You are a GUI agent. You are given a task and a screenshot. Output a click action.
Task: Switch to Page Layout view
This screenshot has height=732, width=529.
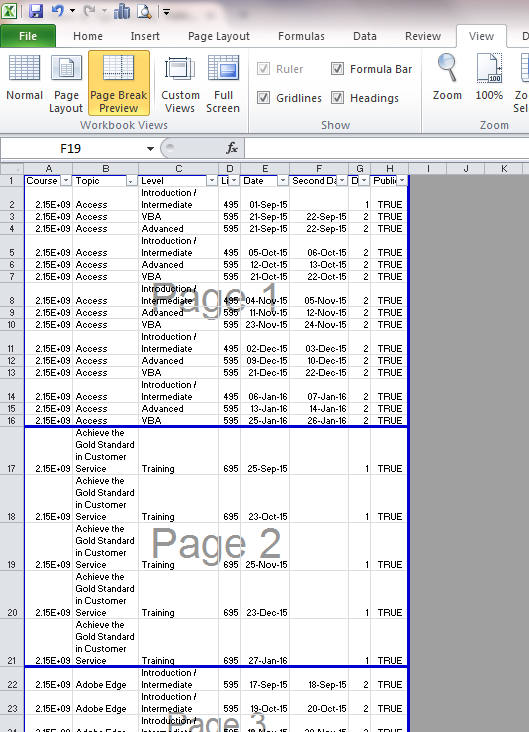(66, 82)
